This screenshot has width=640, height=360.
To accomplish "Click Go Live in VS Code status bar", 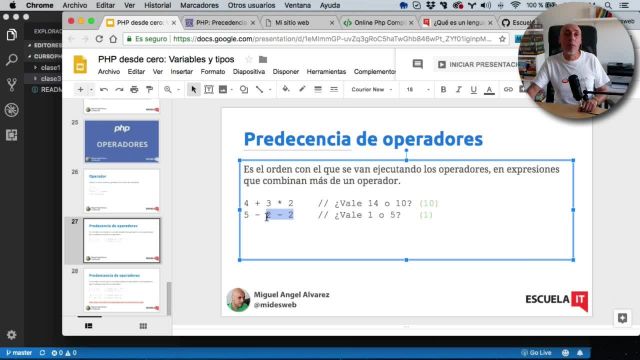I will click(x=536, y=353).
